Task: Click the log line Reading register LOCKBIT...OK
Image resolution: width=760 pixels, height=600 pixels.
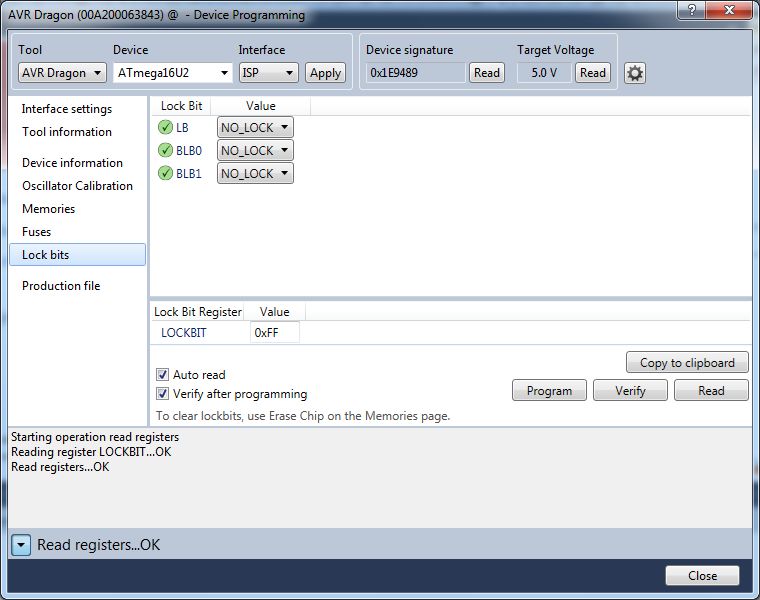Action: [x=91, y=452]
